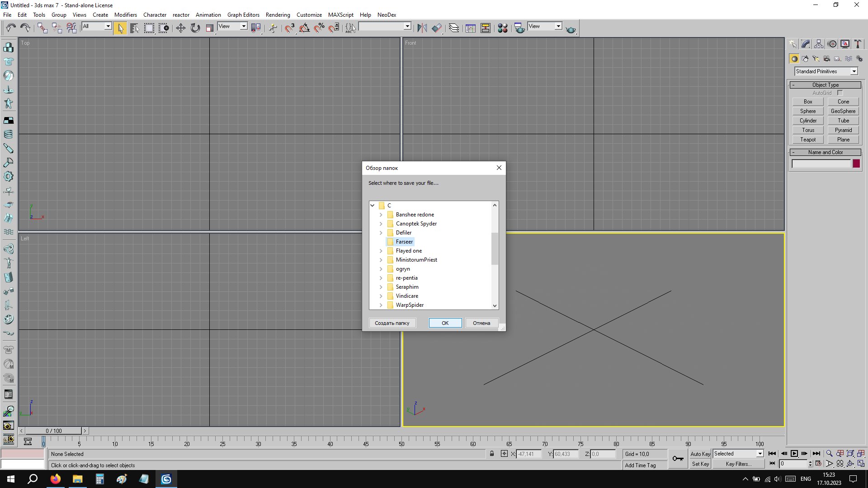
Task: Open Firefox from the Windows taskbar
Action: click(x=55, y=479)
